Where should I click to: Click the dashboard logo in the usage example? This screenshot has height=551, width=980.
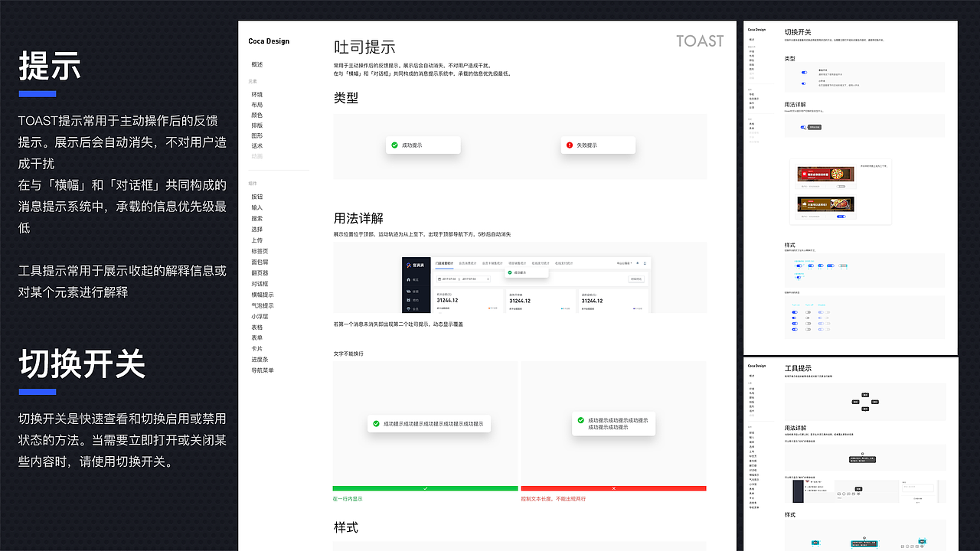click(416, 266)
